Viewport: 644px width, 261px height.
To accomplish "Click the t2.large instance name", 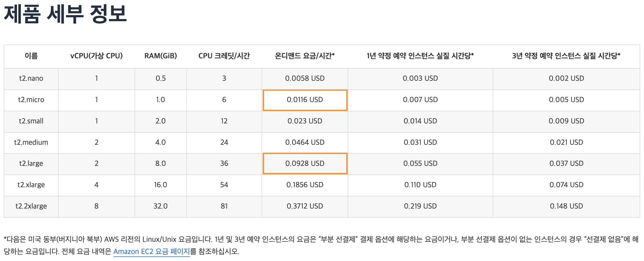I will pyautogui.click(x=31, y=163).
